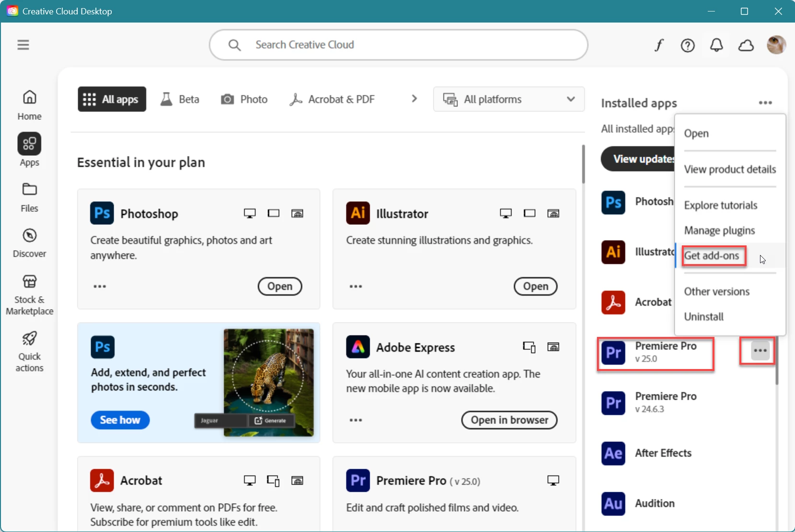Click web platform icon on Illustrator card
Image resolution: width=795 pixels, height=532 pixels.
tap(553, 213)
